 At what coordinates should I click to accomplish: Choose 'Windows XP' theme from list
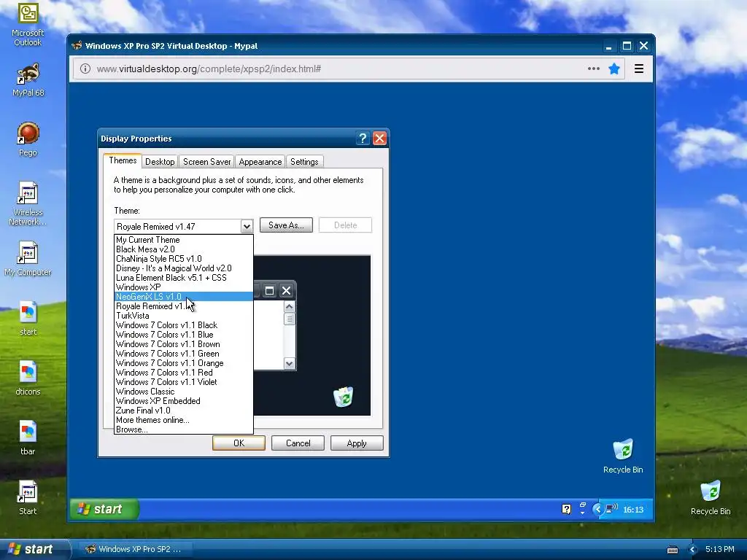[183, 287]
